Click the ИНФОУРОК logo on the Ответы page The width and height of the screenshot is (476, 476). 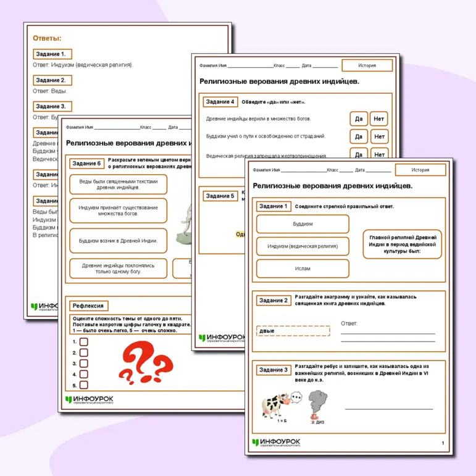point(44,307)
